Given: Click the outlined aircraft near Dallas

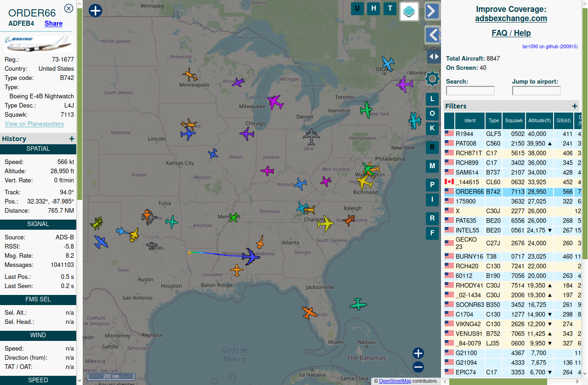Looking at the screenshot, I should coord(152,246).
